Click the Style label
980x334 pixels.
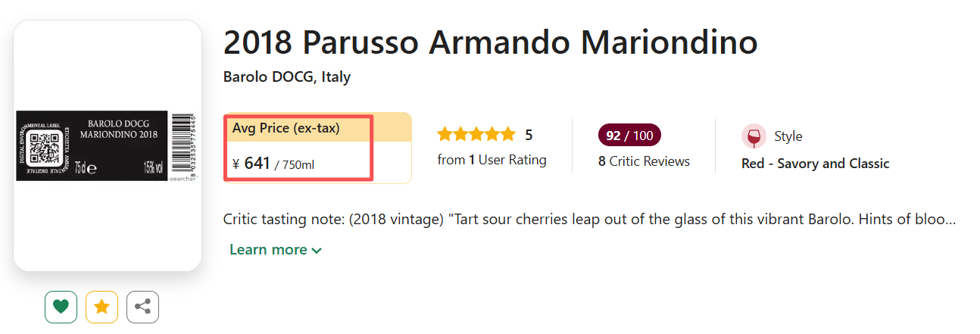tap(788, 136)
